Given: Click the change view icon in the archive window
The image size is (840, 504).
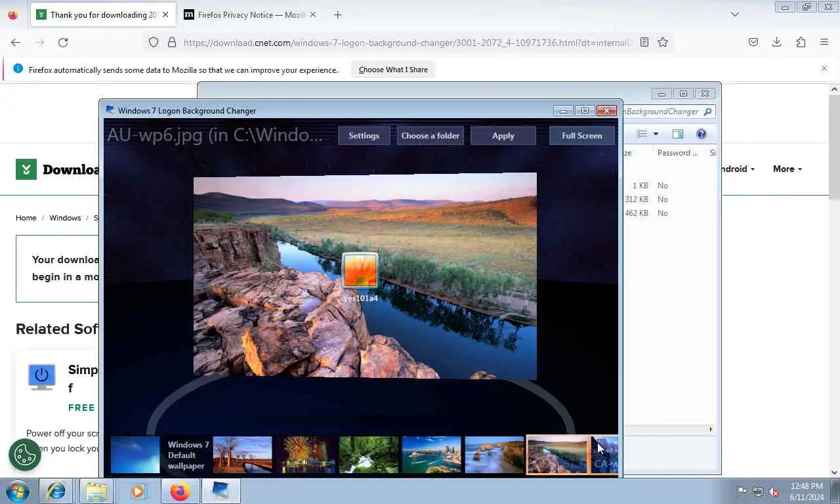Looking at the screenshot, I should click(642, 134).
